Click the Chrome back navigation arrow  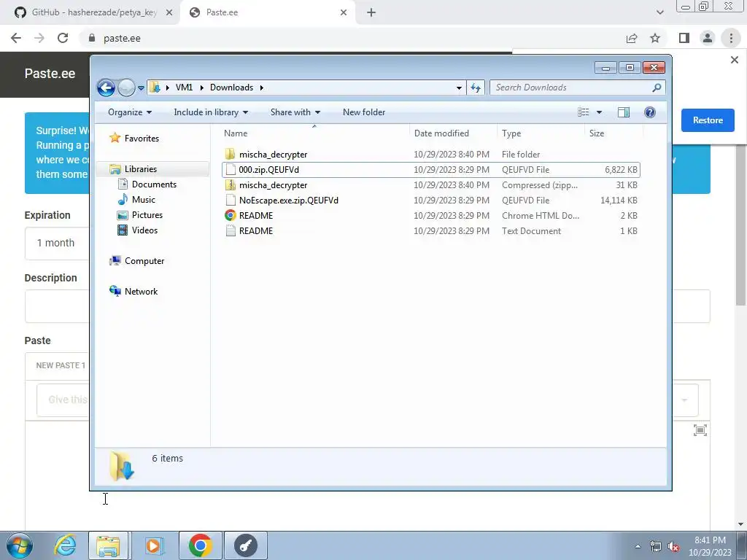tap(16, 38)
